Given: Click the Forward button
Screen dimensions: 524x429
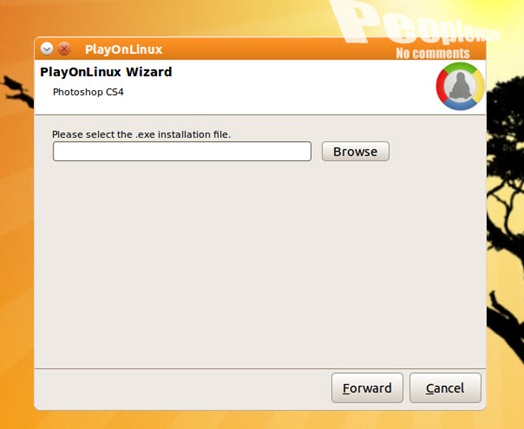Looking at the screenshot, I should [367, 388].
